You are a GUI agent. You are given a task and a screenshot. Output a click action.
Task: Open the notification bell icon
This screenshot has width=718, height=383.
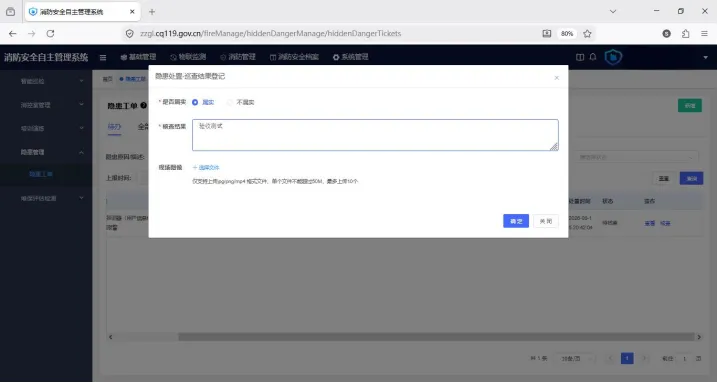[593, 57]
